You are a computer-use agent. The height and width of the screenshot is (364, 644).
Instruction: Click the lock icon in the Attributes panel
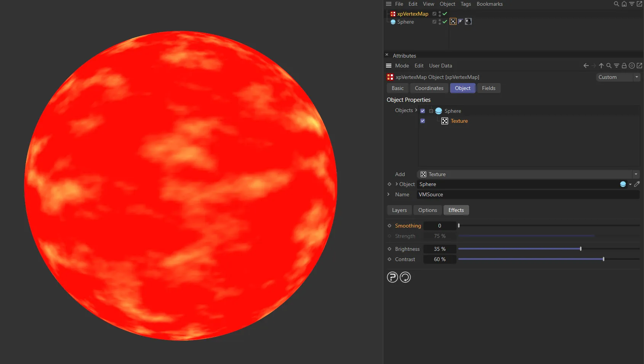[x=624, y=66]
